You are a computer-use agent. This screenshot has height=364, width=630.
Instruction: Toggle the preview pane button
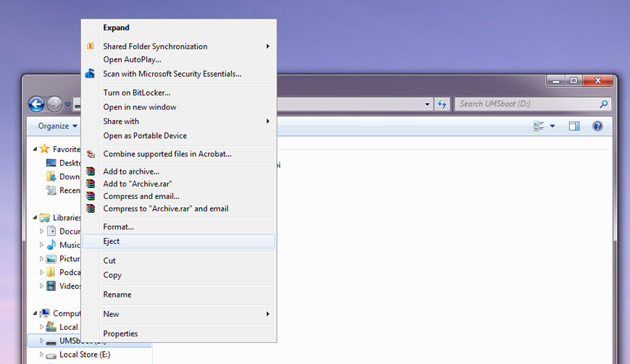click(574, 126)
